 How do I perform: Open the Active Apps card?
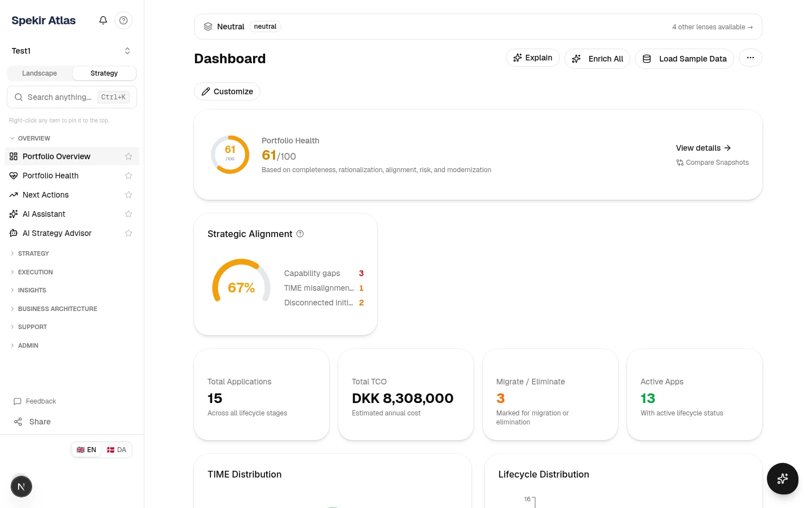pyautogui.click(x=695, y=395)
